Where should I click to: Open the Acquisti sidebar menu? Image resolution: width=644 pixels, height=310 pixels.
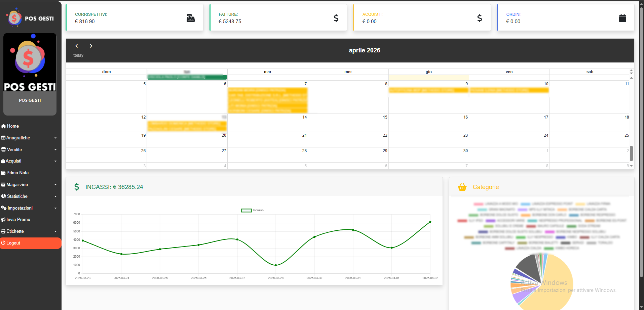pyautogui.click(x=31, y=161)
